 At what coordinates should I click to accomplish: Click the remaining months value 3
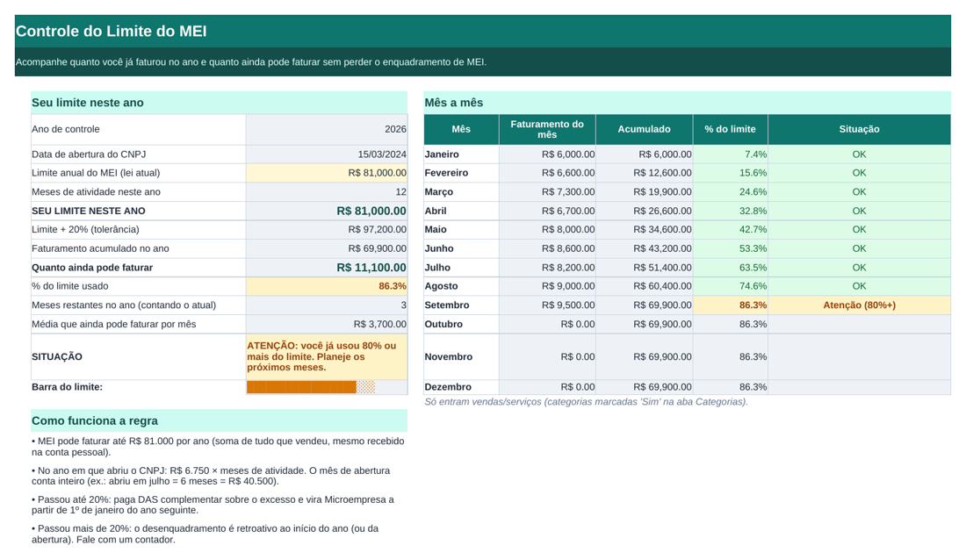[x=327, y=305]
